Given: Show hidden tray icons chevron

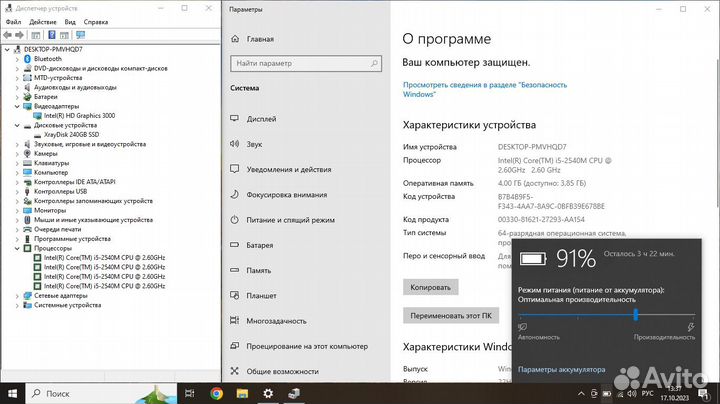Looking at the screenshot, I should coord(581,394).
